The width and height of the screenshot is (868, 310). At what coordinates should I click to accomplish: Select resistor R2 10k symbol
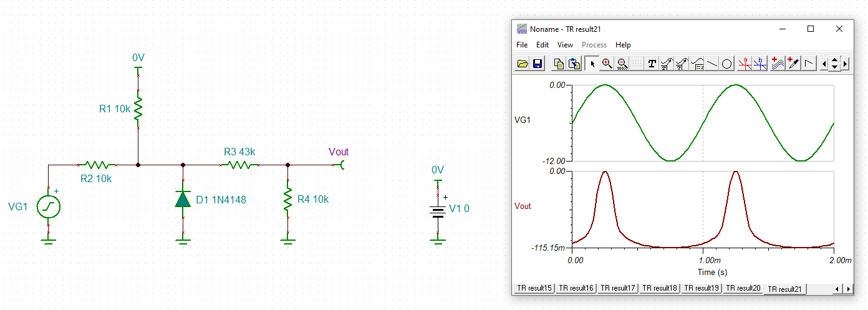pyautogui.click(x=97, y=165)
